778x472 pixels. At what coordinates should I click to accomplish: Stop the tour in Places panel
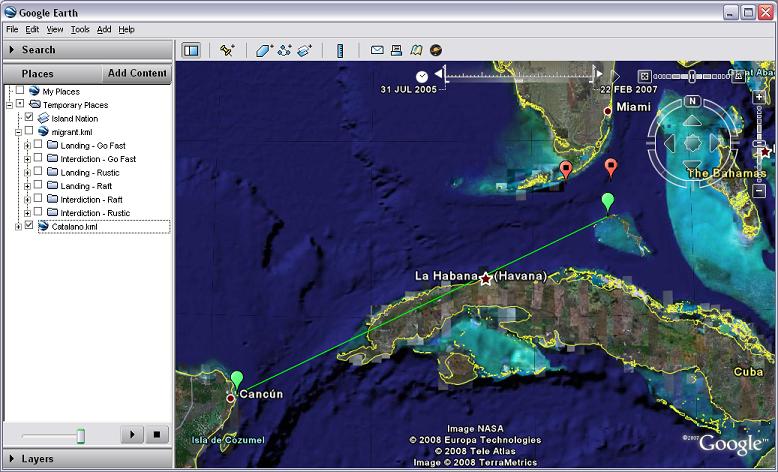[157, 434]
